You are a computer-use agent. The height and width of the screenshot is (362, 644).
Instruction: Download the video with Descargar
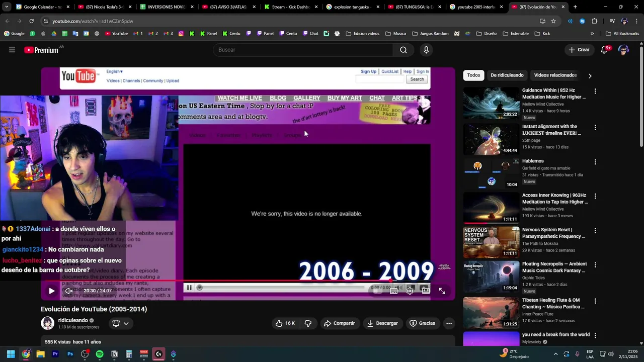point(382,323)
